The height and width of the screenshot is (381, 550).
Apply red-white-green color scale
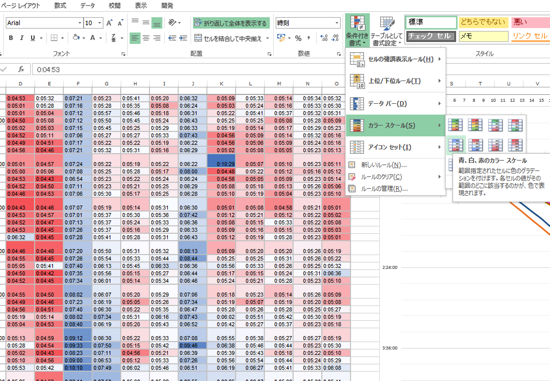(x=515, y=125)
